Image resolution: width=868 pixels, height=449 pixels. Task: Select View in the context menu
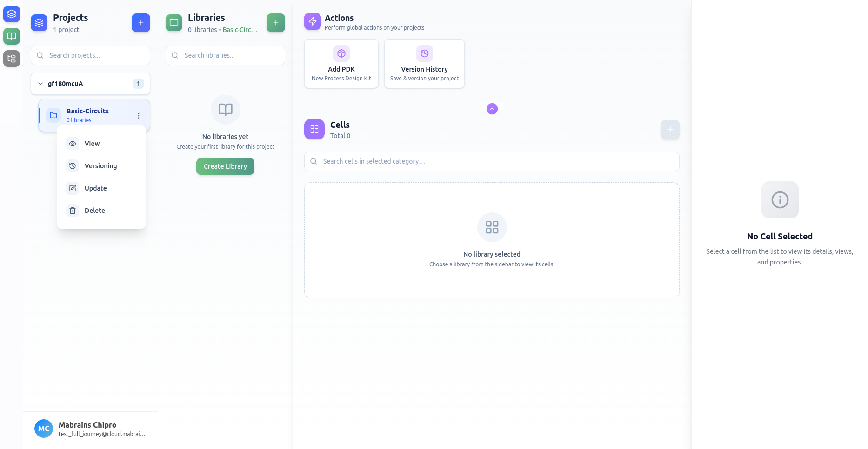pyautogui.click(x=92, y=144)
